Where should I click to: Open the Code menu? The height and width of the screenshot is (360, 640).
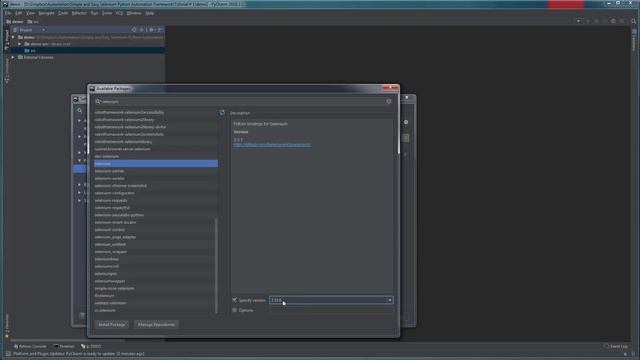(x=63, y=13)
